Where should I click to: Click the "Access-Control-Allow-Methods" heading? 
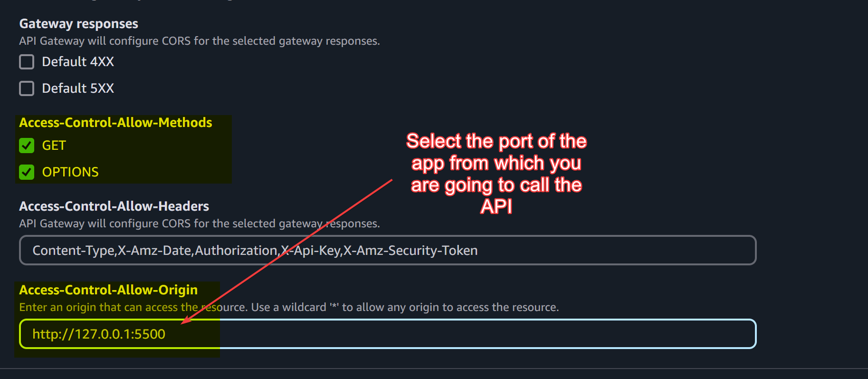pyautogui.click(x=115, y=123)
